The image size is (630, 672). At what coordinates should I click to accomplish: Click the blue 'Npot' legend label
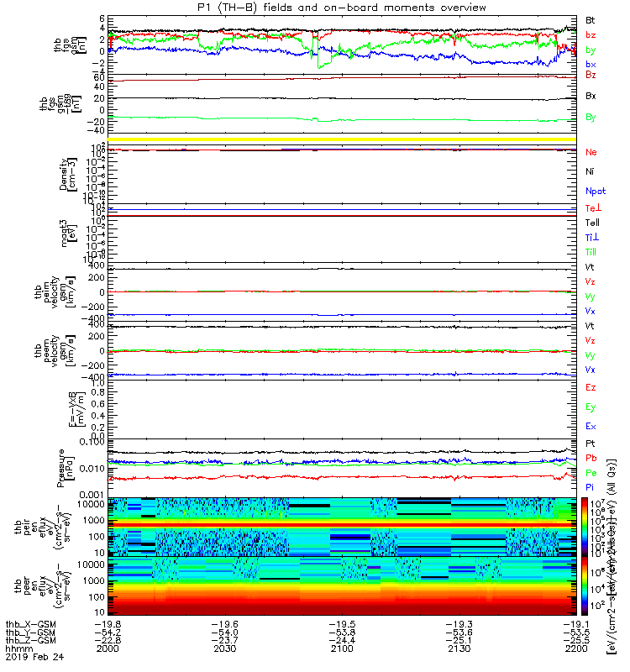tap(596, 192)
